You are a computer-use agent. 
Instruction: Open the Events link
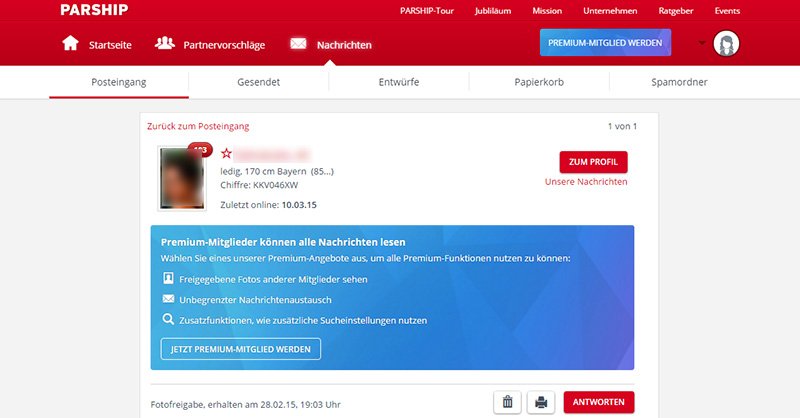pos(727,11)
